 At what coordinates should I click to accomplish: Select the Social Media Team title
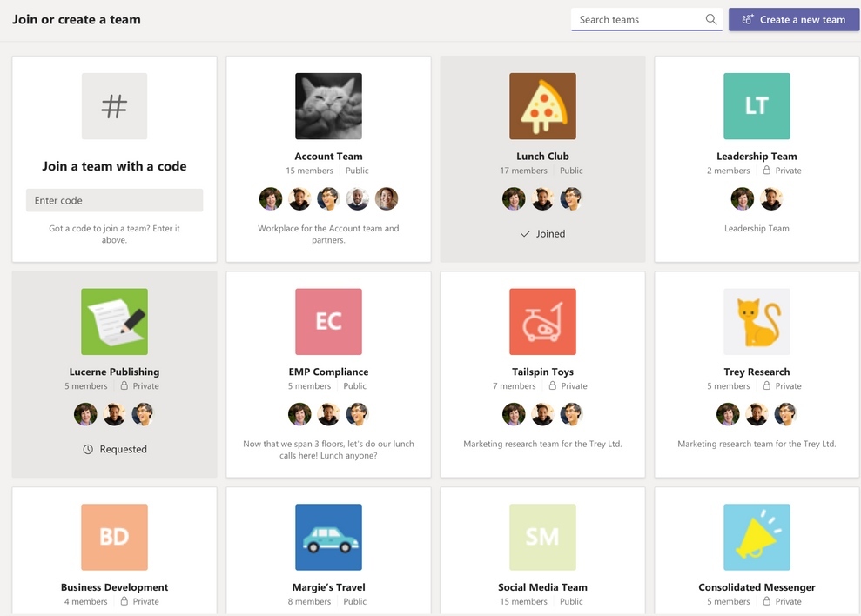click(542, 587)
